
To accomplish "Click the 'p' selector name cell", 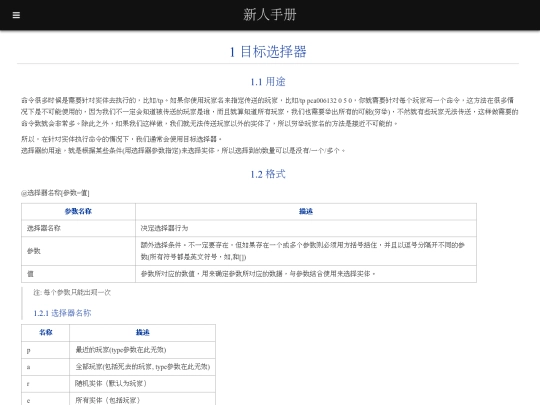I will [x=45, y=350].
